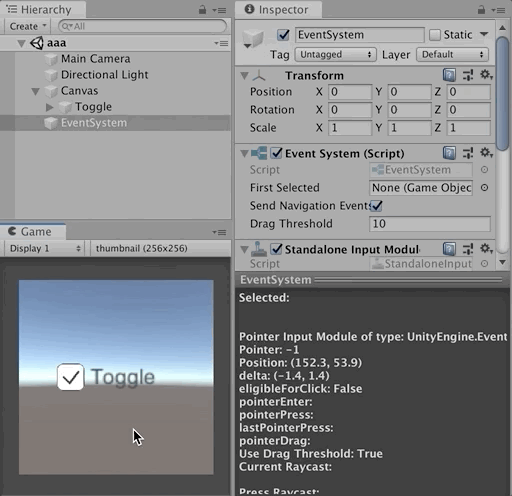Viewport: 512px width, 496px height.
Task: Open Hierarchy panel options menu
Action: click(x=219, y=11)
